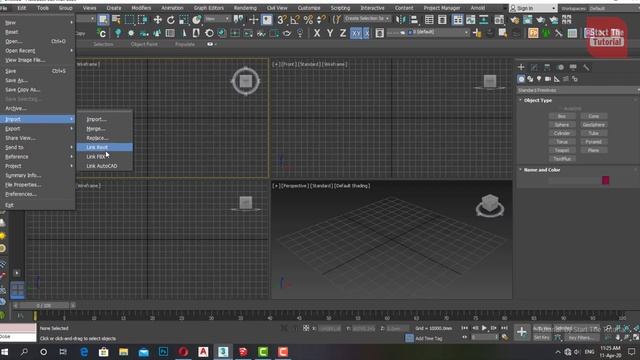This screenshot has width=640, height=360.
Task: Click the Mirror tool icon
Action: coord(400,20)
